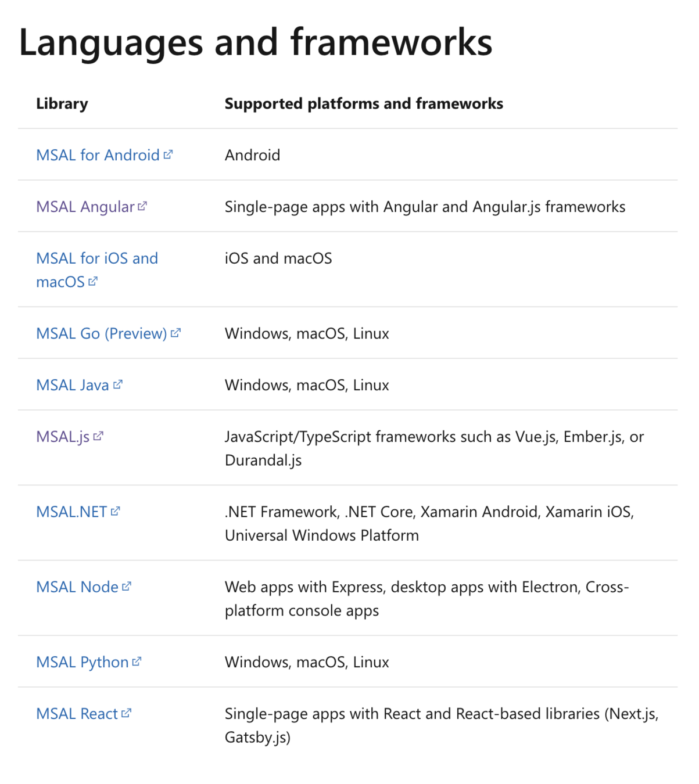
Task: Click the Single-page apps with Angular cell
Action: click(425, 207)
